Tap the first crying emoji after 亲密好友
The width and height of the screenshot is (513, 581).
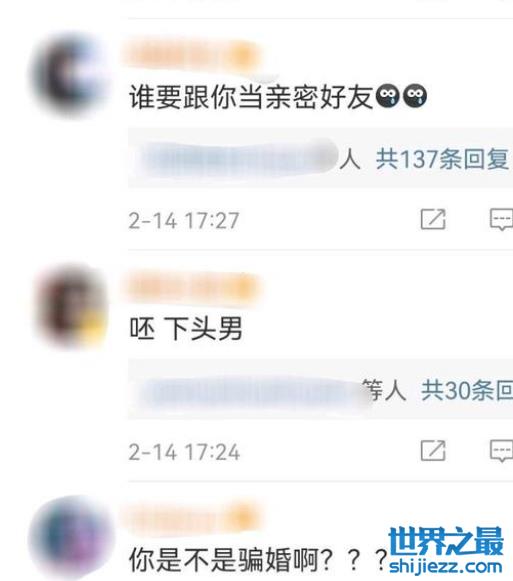(387, 96)
